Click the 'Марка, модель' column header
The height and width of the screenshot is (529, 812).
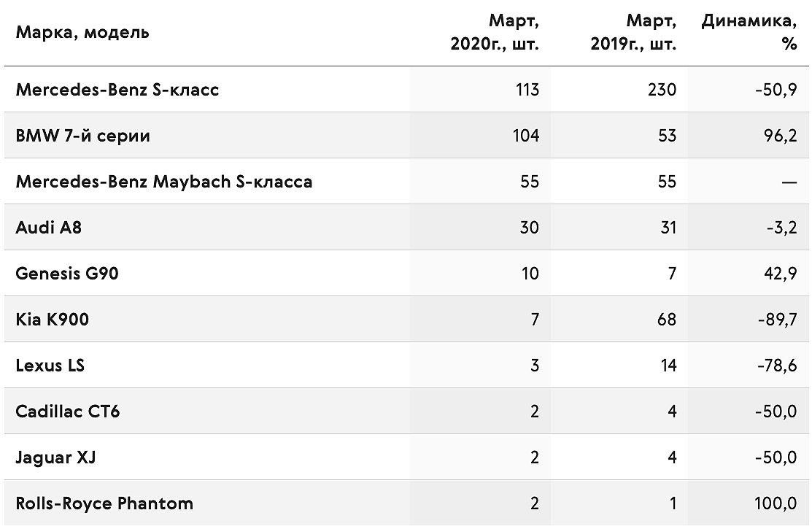pyautogui.click(x=82, y=33)
